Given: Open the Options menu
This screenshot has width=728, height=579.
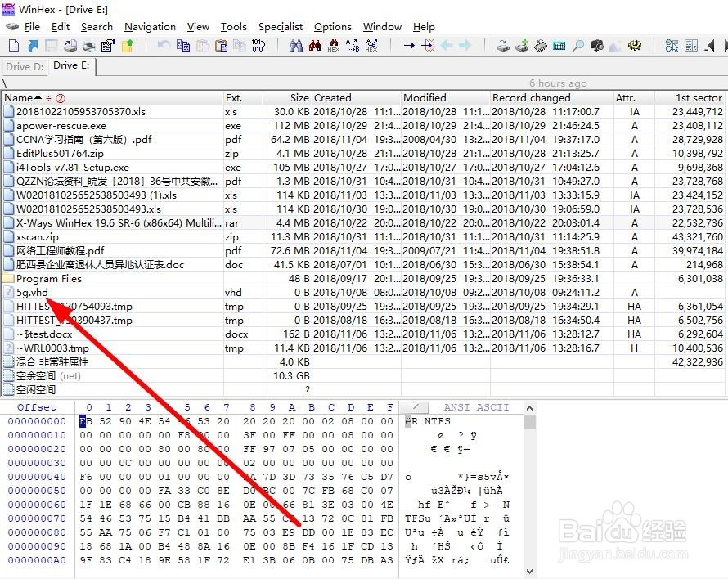Looking at the screenshot, I should [x=332, y=27].
